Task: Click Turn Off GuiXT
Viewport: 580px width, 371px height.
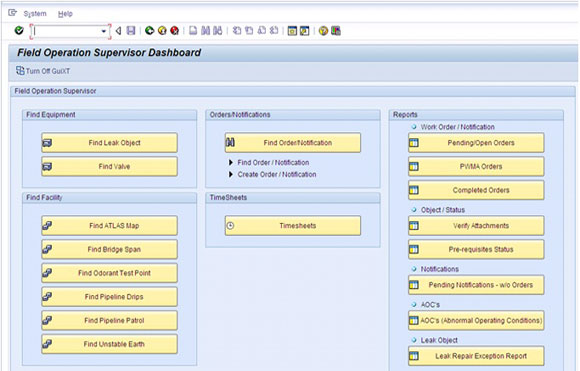Action: (x=43, y=71)
